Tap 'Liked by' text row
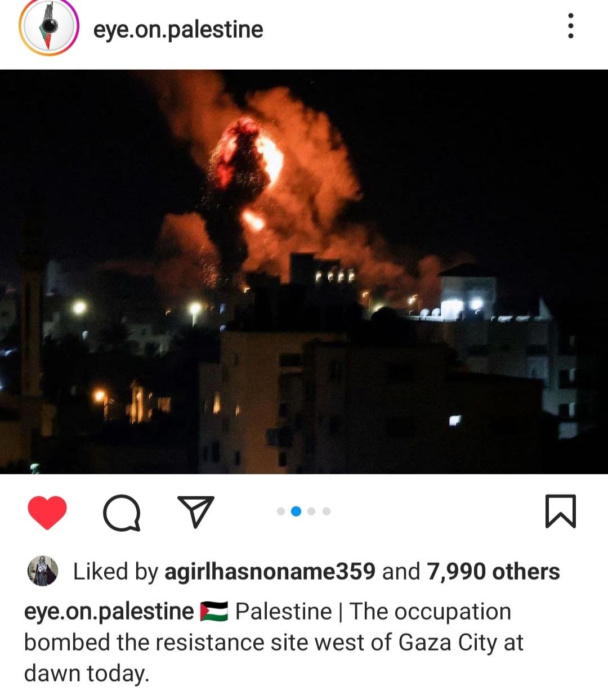This screenshot has width=608, height=700. click(316, 572)
